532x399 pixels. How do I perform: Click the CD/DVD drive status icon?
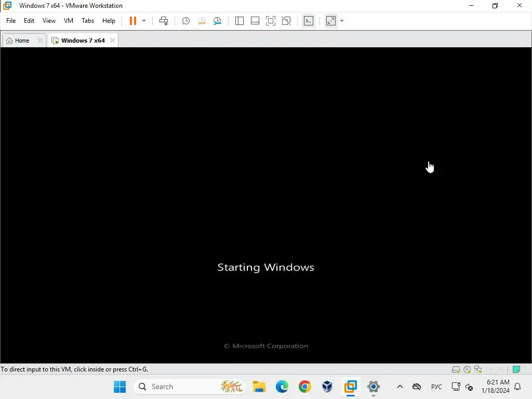pyautogui.click(x=467, y=369)
